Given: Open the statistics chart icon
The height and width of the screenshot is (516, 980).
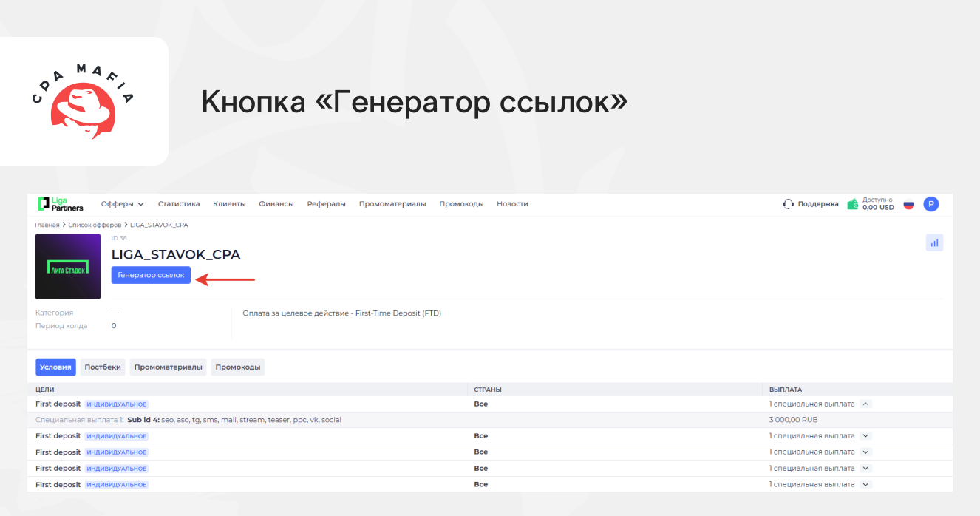Looking at the screenshot, I should point(934,242).
